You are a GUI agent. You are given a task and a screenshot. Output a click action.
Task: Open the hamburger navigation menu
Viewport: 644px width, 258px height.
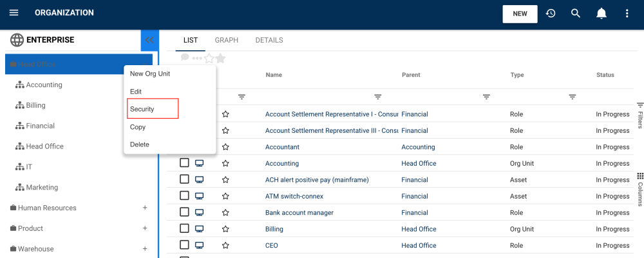coord(14,13)
